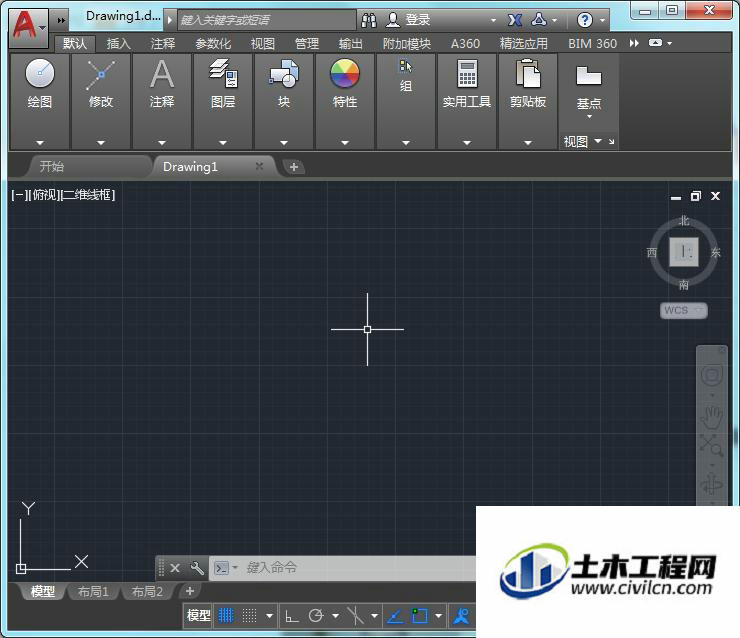The width and height of the screenshot is (740, 638).
Task: Switch to the 附加模块 ribbon tab
Action: pos(407,44)
